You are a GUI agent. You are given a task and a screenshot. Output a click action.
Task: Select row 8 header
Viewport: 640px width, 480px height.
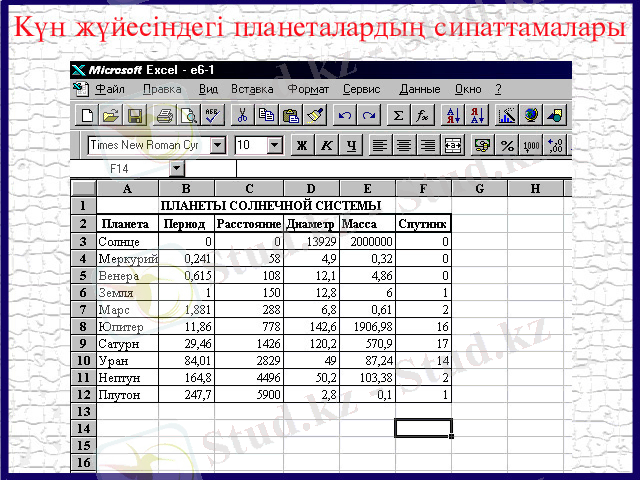coord(83,327)
